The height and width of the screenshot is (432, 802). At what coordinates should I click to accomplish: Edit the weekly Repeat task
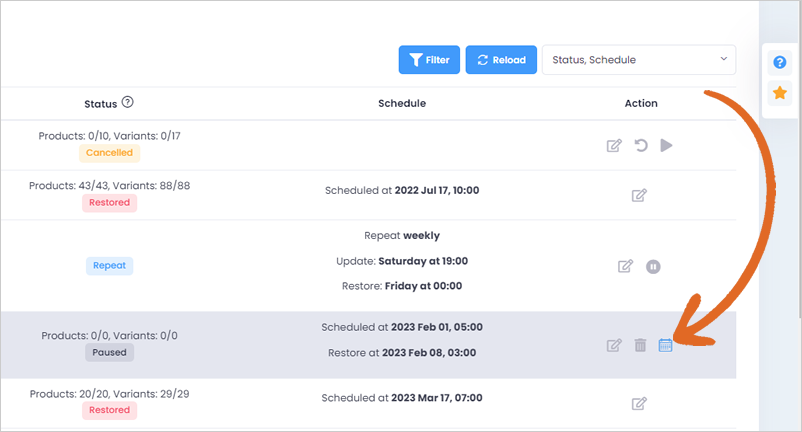pos(625,266)
